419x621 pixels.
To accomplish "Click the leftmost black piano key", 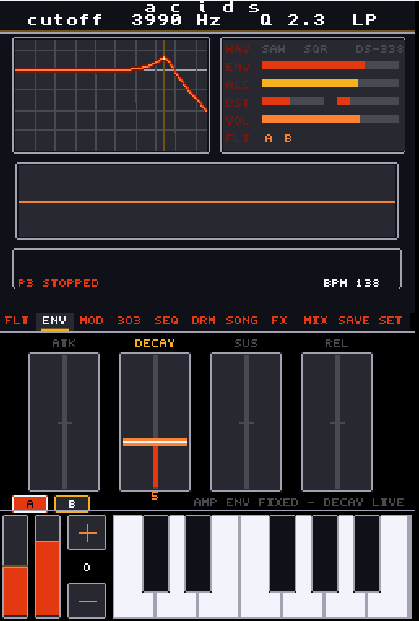I will (156, 553).
